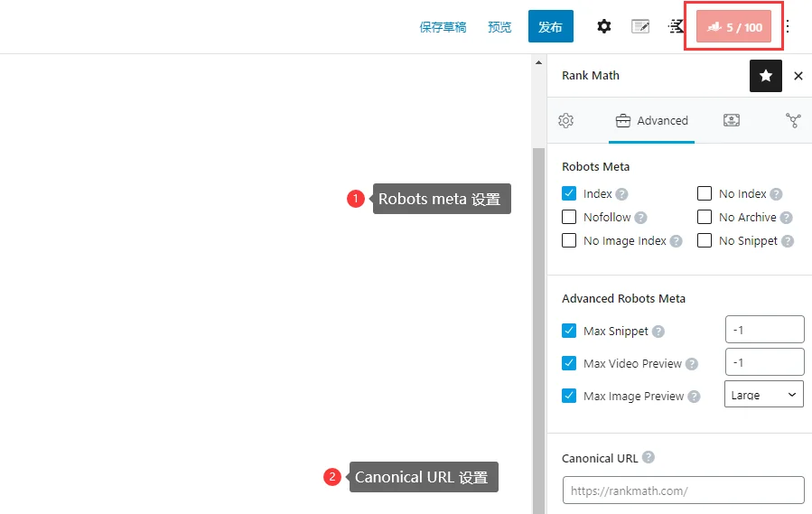Show help for No Index option

tap(776, 194)
